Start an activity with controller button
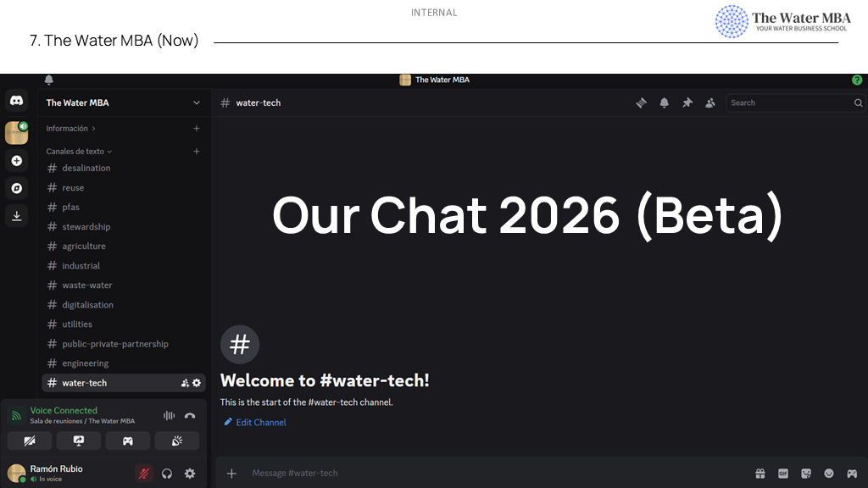Screen dimensions: 868x488 (128, 441)
